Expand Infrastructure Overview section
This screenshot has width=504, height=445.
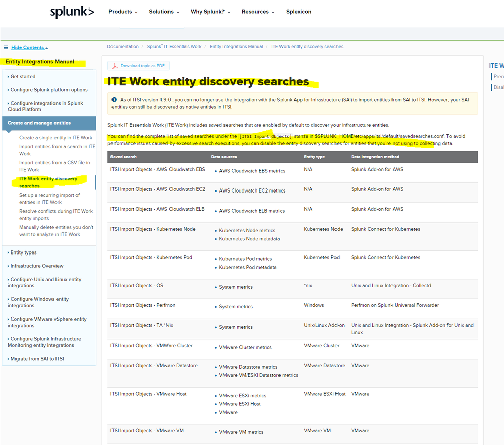(x=35, y=266)
